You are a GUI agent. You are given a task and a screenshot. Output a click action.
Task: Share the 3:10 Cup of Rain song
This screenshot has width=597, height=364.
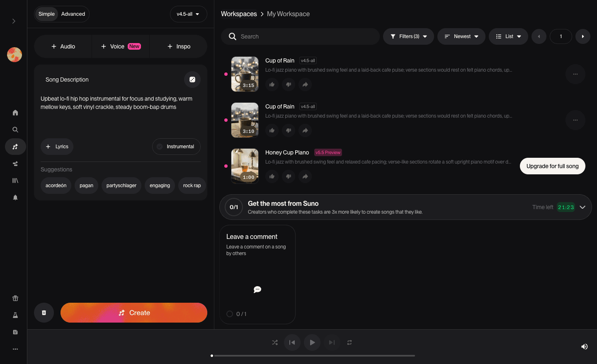tap(305, 130)
